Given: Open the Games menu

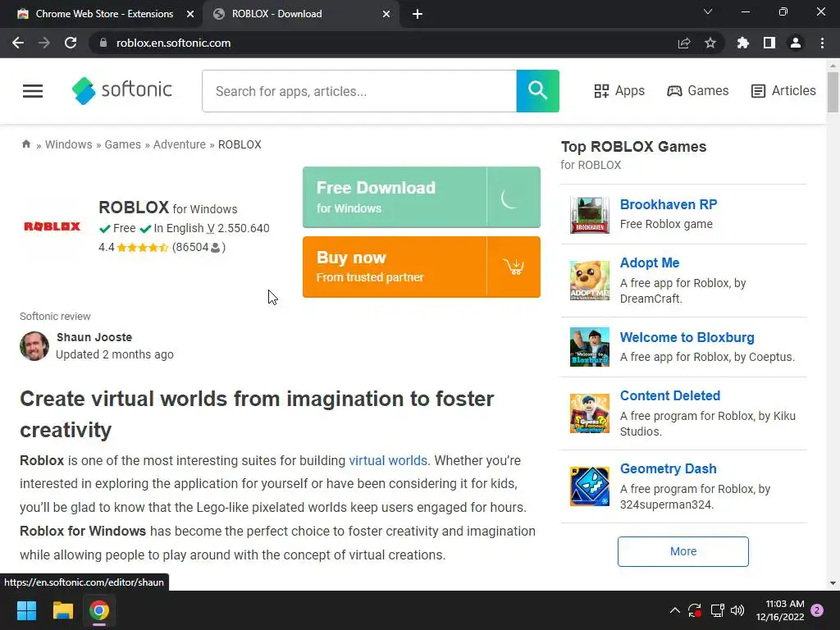Looking at the screenshot, I should 697,91.
